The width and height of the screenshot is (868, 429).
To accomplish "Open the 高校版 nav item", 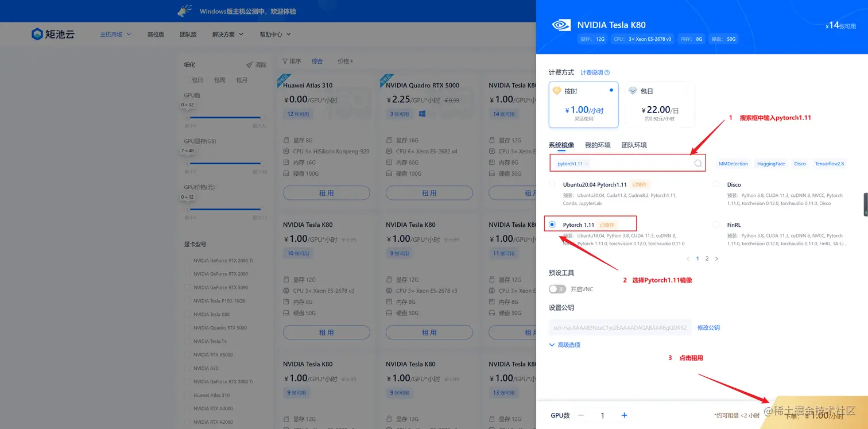I will click(x=156, y=34).
